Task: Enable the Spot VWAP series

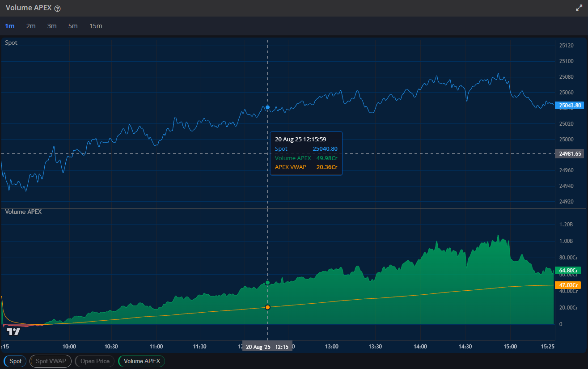Action: click(51, 361)
